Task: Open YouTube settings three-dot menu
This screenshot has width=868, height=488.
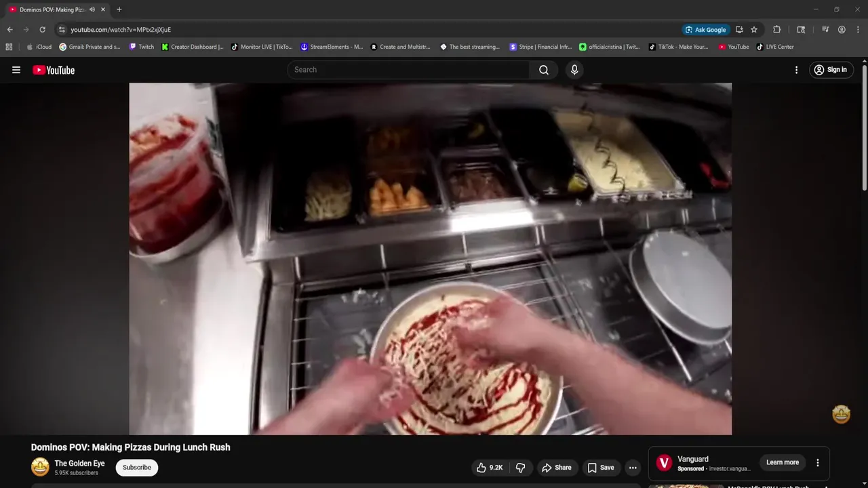Action: point(796,70)
